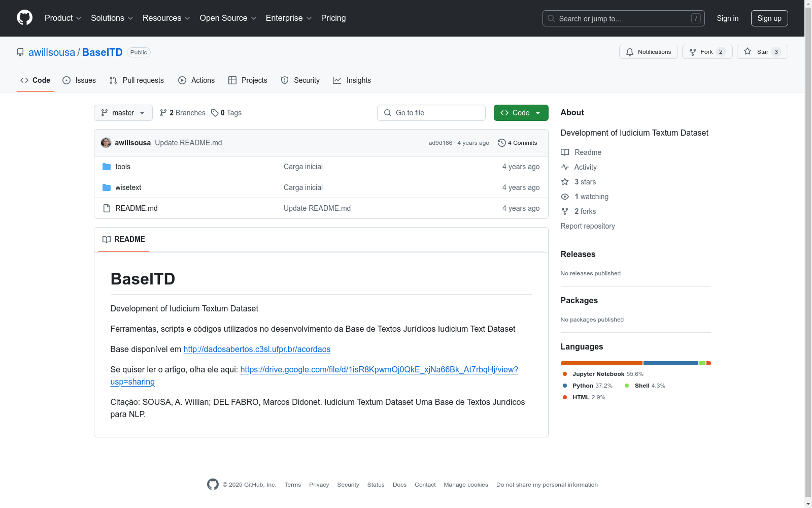This screenshot has height=508, width=812.
Task: Click the GitHub logo in footer
Action: point(213,485)
